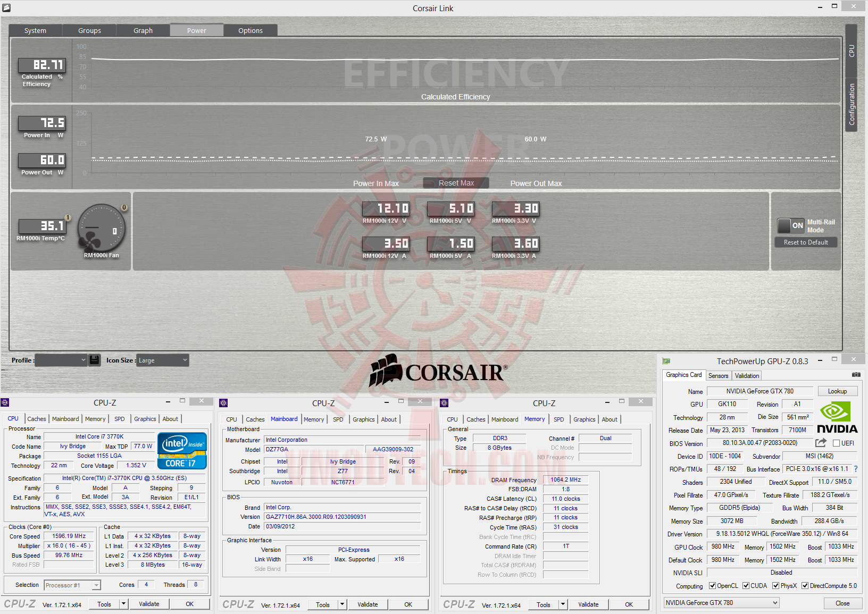Click the DRAM Frequency 1064.2 MHz field
Screen dimensions: 868x614
[566, 480]
